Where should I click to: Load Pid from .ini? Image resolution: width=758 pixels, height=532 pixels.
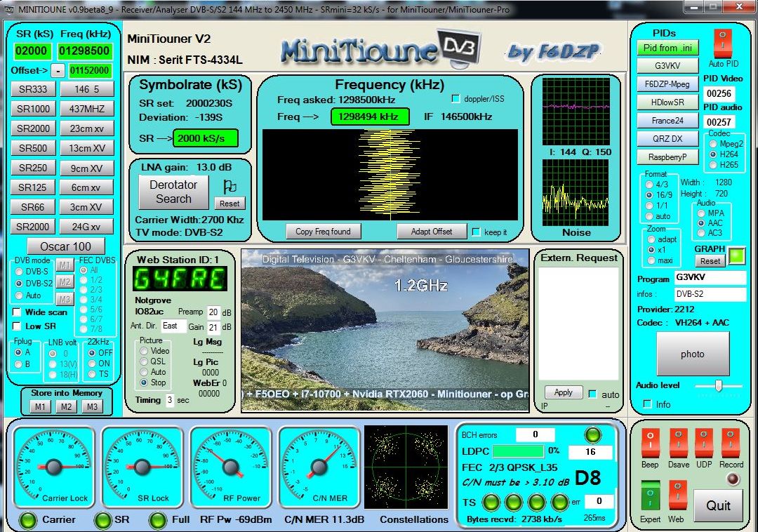pyautogui.click(x=667, y=48)
